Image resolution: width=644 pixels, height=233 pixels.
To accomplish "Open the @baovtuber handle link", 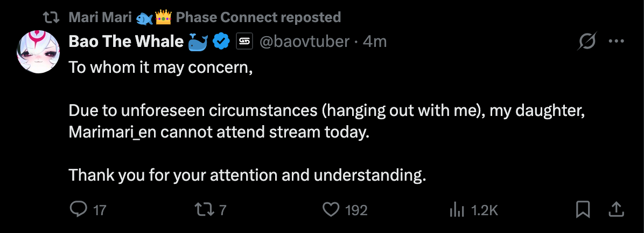I will click(x=304, y=42).
